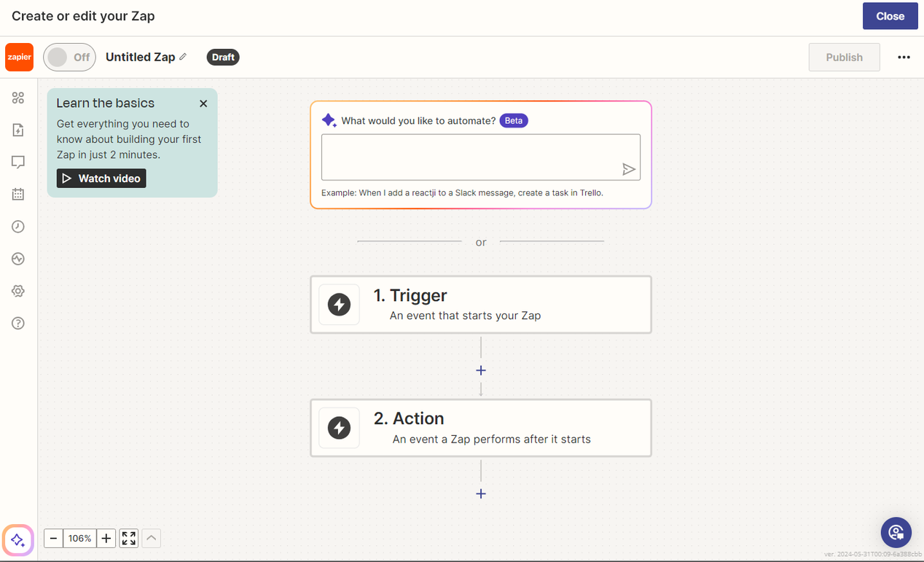Open the status activity sidebar icon
Viewport: 924px width, 562px height.
(x=18, y=259)
